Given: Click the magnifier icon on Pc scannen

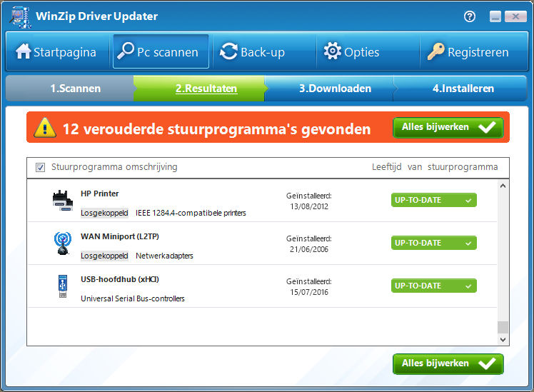Looking at the screenshot, I should pyautogui.click(x=126, y=51).
